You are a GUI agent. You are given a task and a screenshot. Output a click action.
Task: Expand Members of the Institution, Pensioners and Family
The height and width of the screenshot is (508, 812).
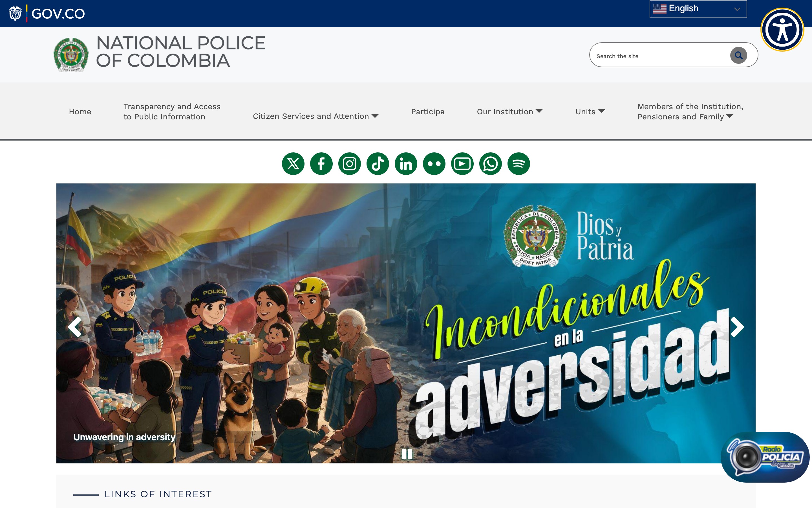[x=690, y=111]
